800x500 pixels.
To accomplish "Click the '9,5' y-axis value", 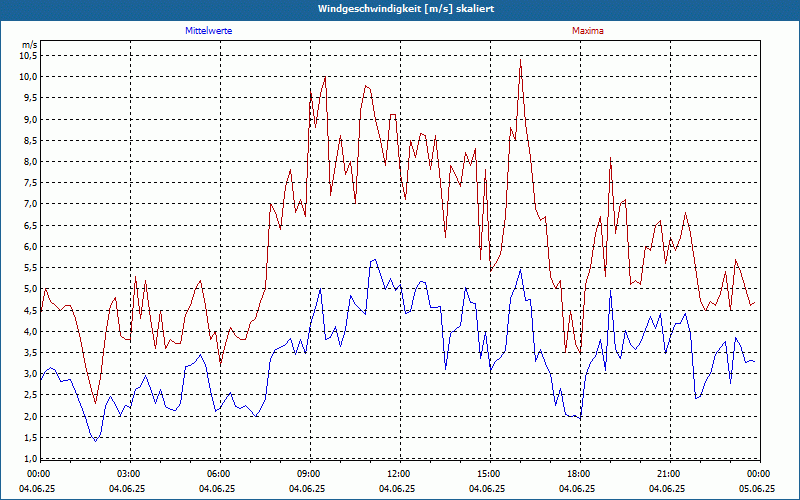I will pos(30,98).
